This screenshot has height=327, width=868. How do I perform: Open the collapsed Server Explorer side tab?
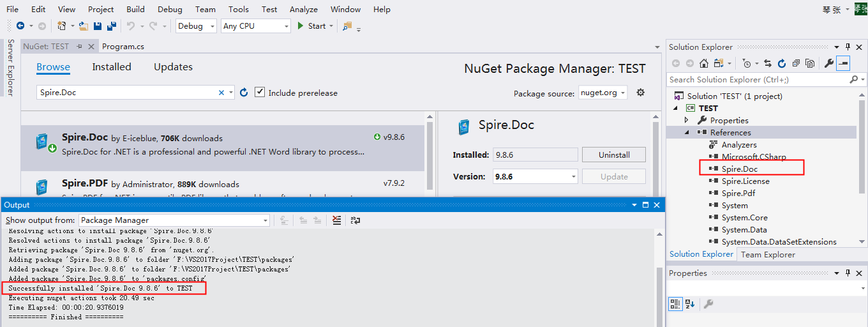(x=10, y=67)
